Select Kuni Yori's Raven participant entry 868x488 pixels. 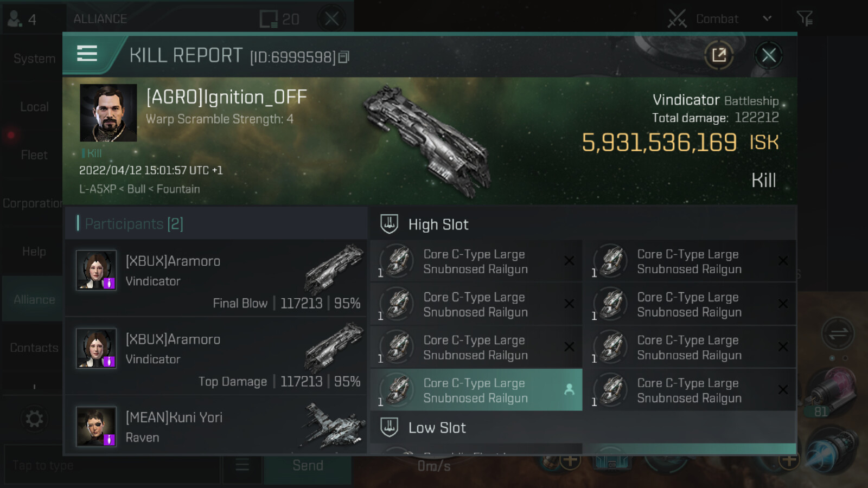(216, 426)
